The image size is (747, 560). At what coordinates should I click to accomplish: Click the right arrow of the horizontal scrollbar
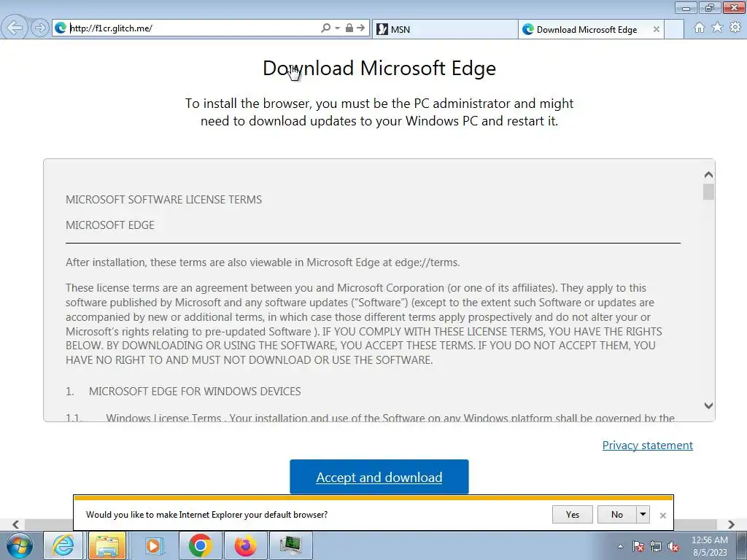point(731,524)
